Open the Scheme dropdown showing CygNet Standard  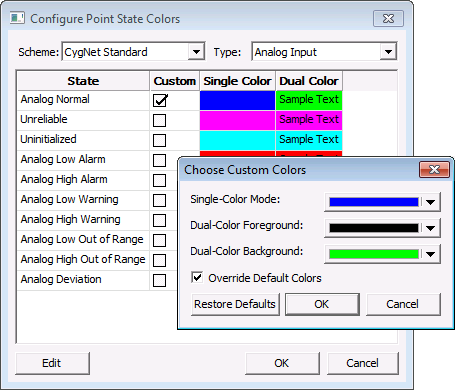pyautogui.click(x=196, y=52)
